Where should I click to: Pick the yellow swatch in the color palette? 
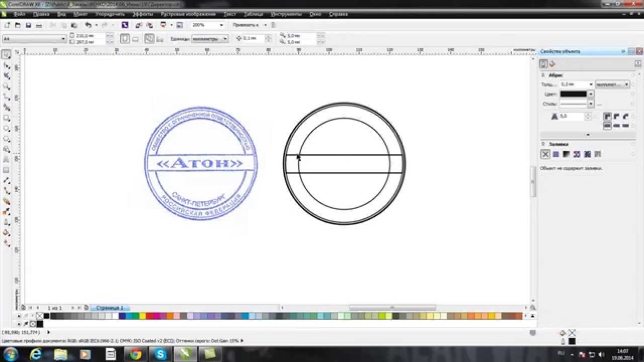142,316
